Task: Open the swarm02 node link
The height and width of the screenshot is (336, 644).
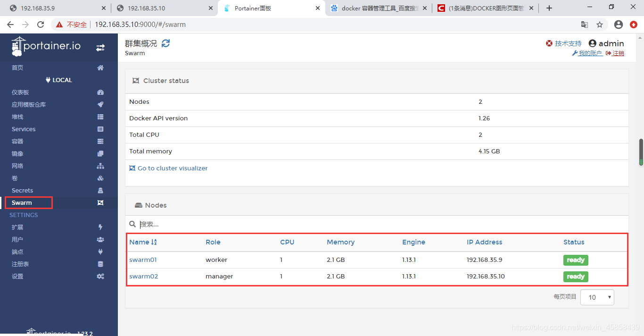Action: tap(144, 277)
